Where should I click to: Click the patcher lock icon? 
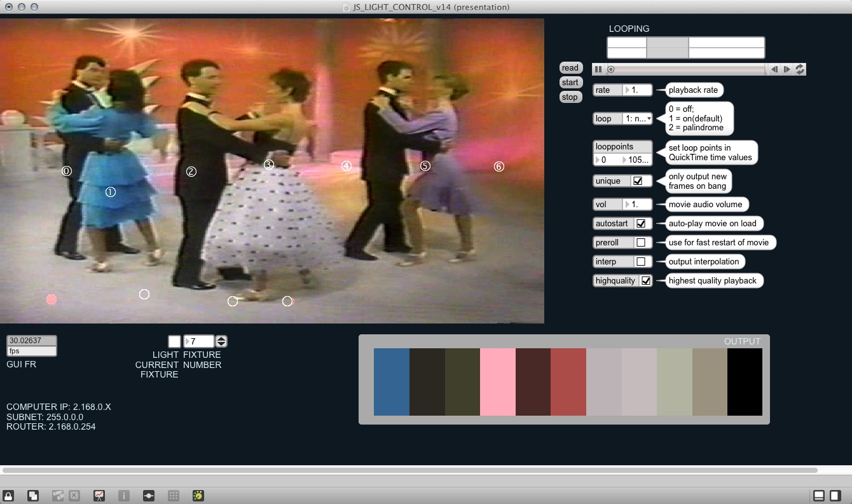9,496
